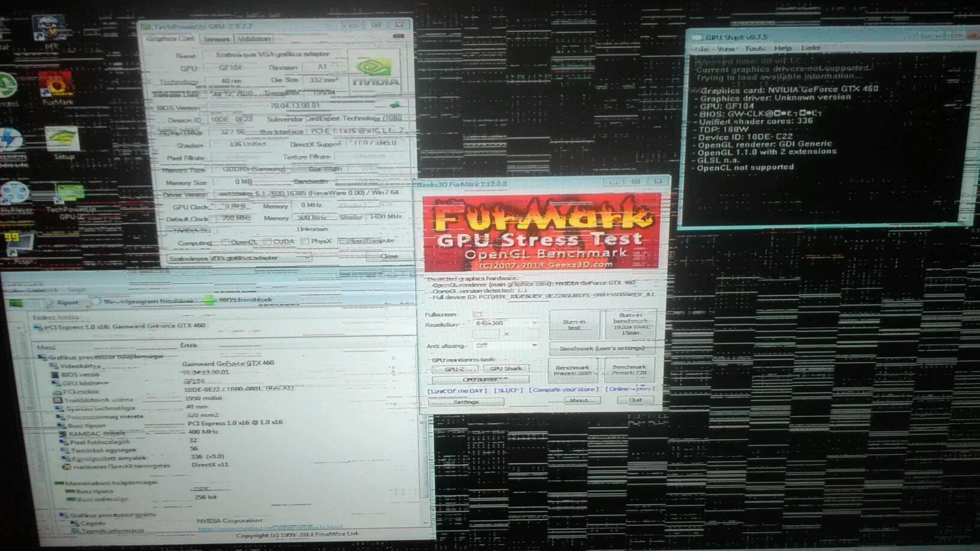Toggle the DirectCompute checkbox in GPU-Z
980x551 pixels.
342,241
